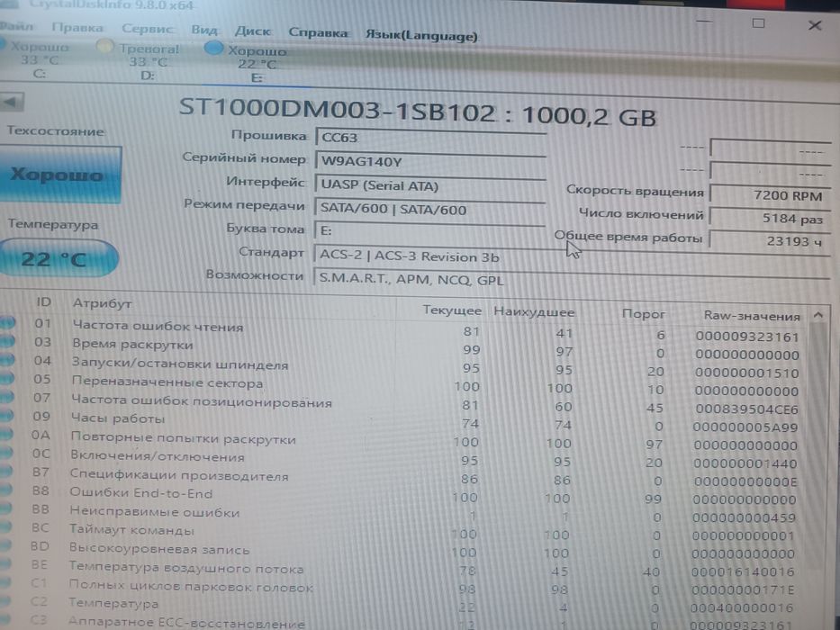Screen dimensions: 840x630
Task: Click the blue status icon for disk E:
Action: coord(213,49)
